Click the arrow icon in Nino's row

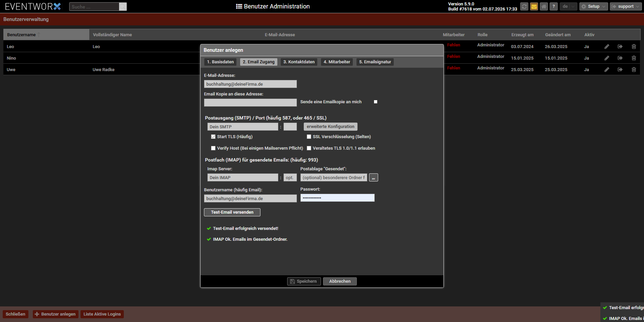[620, 58]
